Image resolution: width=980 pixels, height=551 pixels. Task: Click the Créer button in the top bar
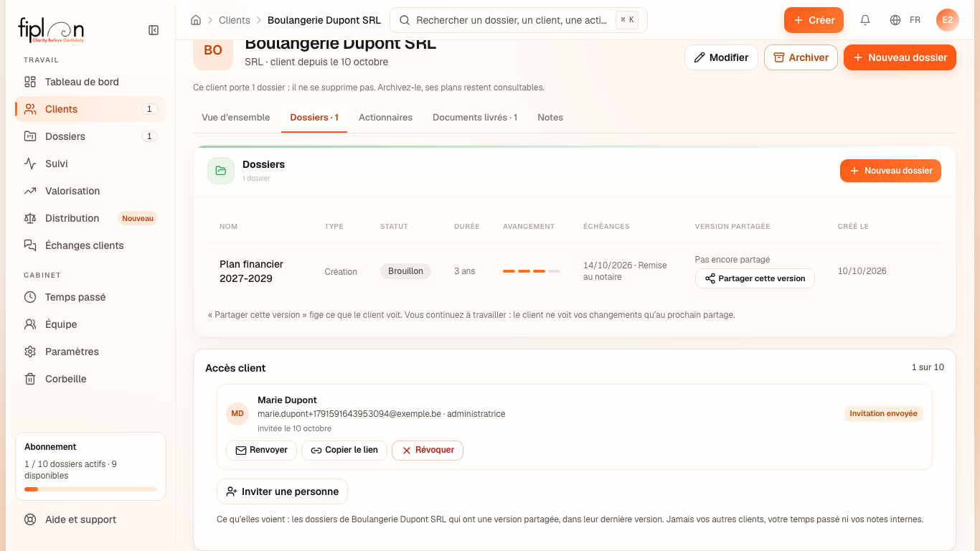(814, 20)
